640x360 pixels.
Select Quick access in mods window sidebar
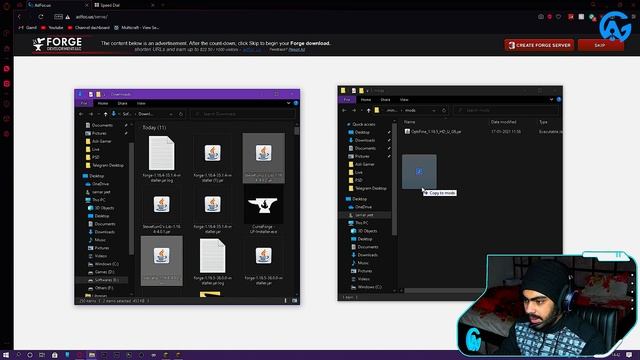pyautogui.click(x=361, y=124)
